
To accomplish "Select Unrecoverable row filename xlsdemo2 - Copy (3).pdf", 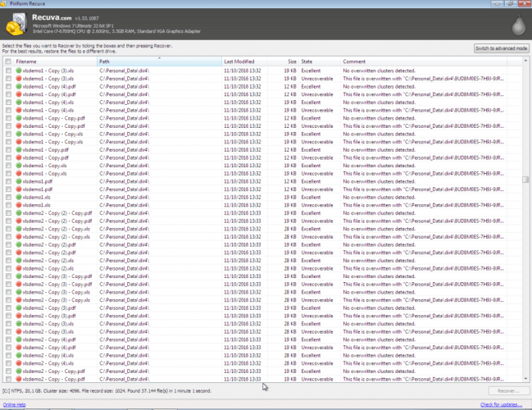I will pyautogui.click(x=49, y=316).
